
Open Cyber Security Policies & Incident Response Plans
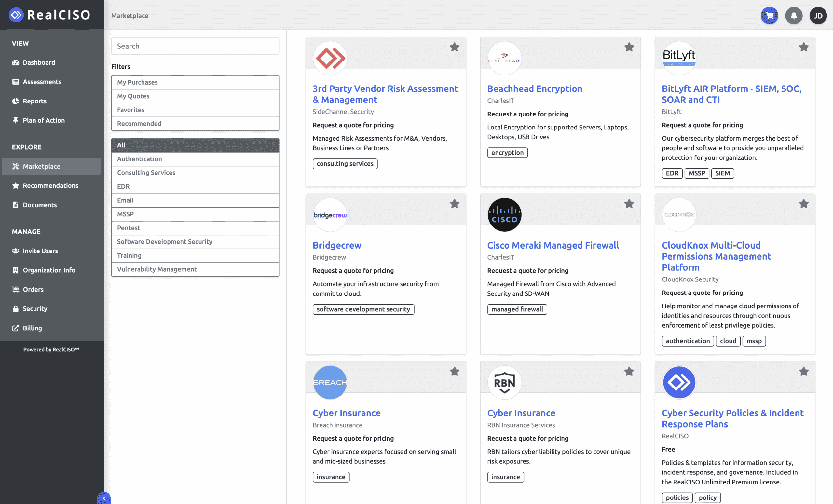[732, 418]
